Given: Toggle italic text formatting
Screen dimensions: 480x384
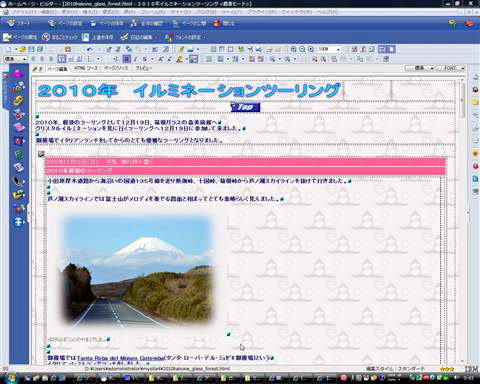Looking at the screenshot, I should tap(135, 59).
